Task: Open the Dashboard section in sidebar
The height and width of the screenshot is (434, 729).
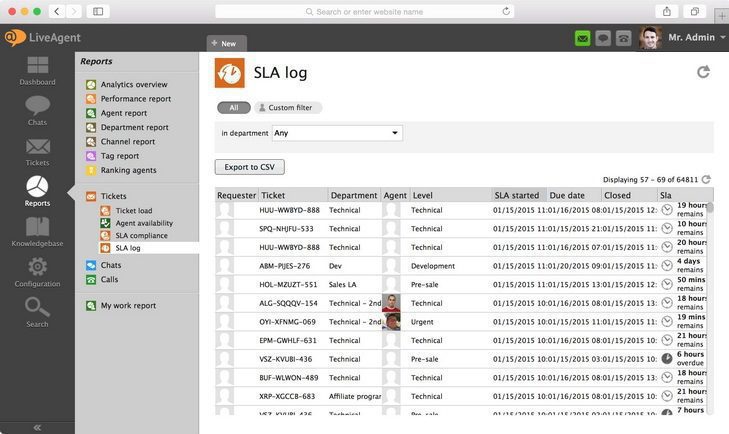Action: tap(37, 70)
